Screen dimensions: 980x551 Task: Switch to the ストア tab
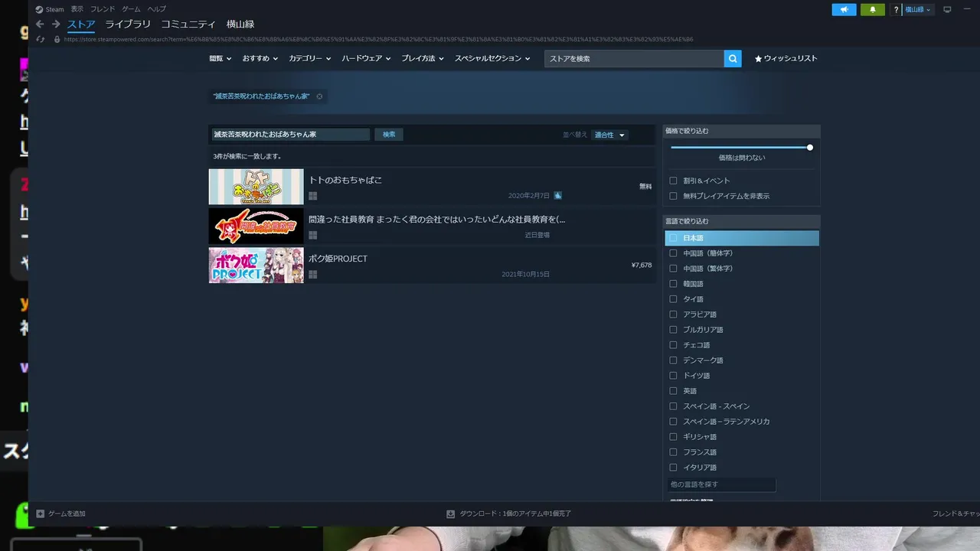click(x=81, y=24)
